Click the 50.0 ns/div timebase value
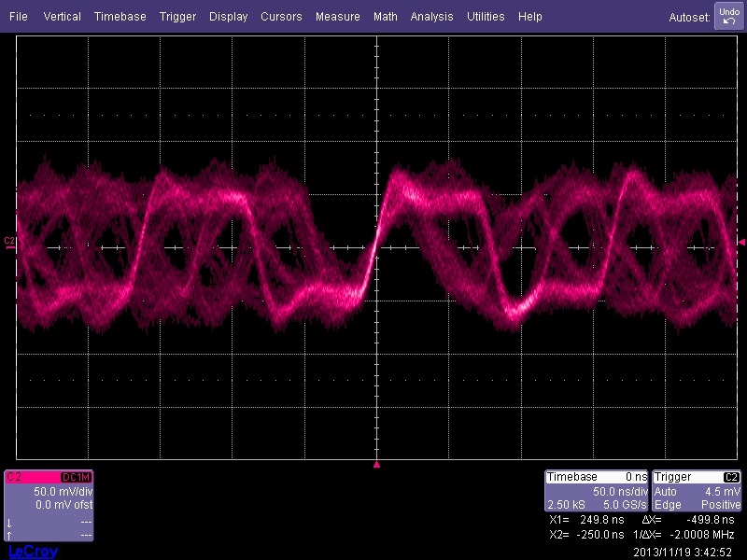747x560 pixels. 620,491
